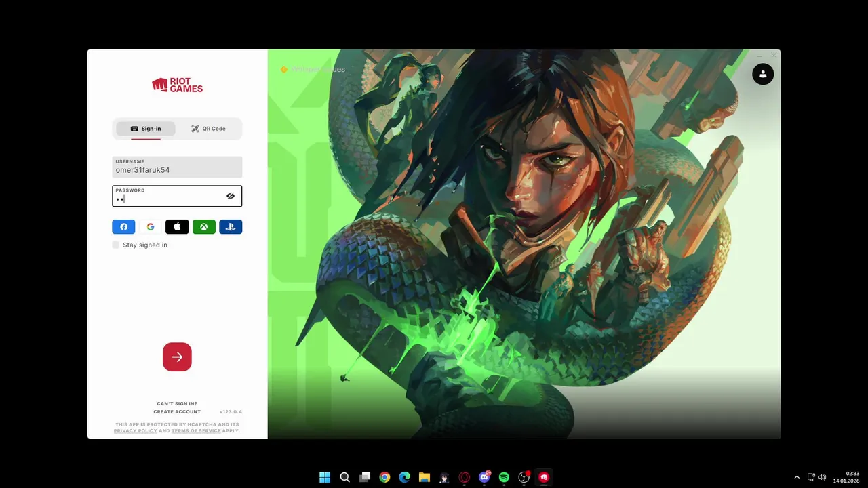The image size is (868, 488).
Task: Submit login with the red arrow button
Action: pyautogui.click(x=177, y=357)
